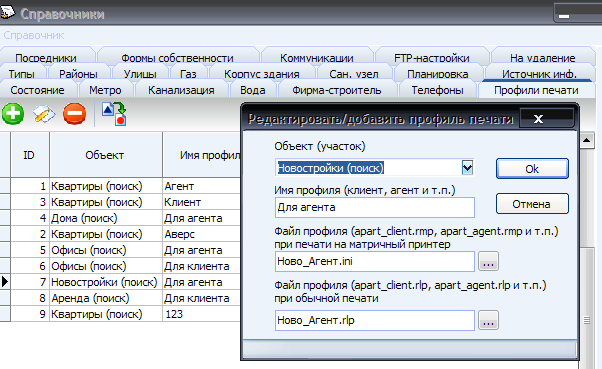Image resolution: width=602 pixels, height=369 pixels.
Task: Click the scrollbar up arrow
Action: click(x=586, y=141)
